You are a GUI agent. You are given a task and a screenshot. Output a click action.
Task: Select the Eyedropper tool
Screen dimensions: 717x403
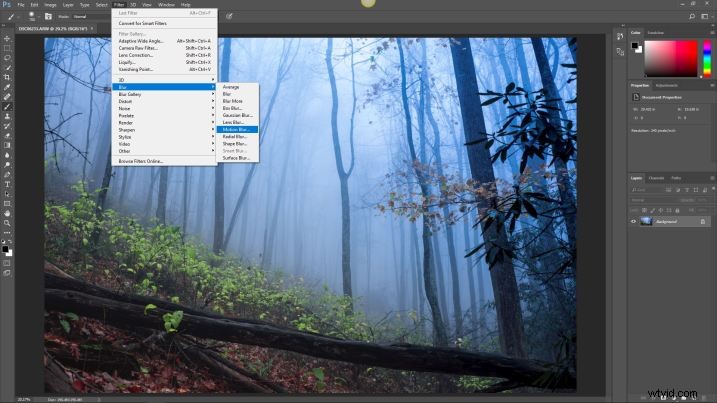[7, 87]
